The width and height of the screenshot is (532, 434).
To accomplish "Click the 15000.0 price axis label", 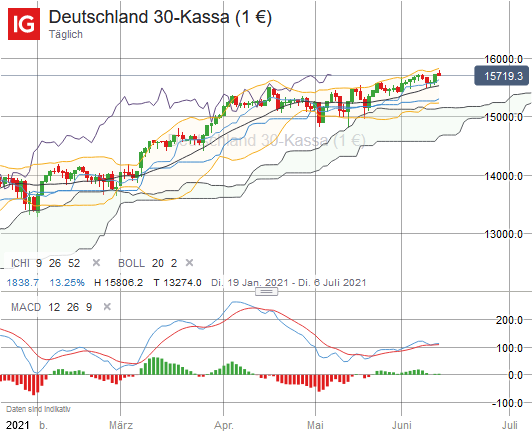I will click(x=503, y=117).
